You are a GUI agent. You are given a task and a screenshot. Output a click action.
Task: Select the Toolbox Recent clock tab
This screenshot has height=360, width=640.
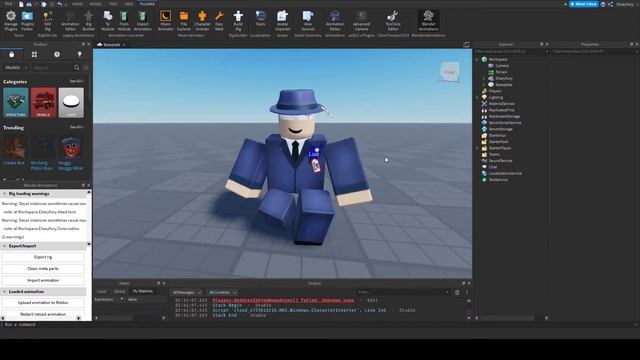point(57,54)
